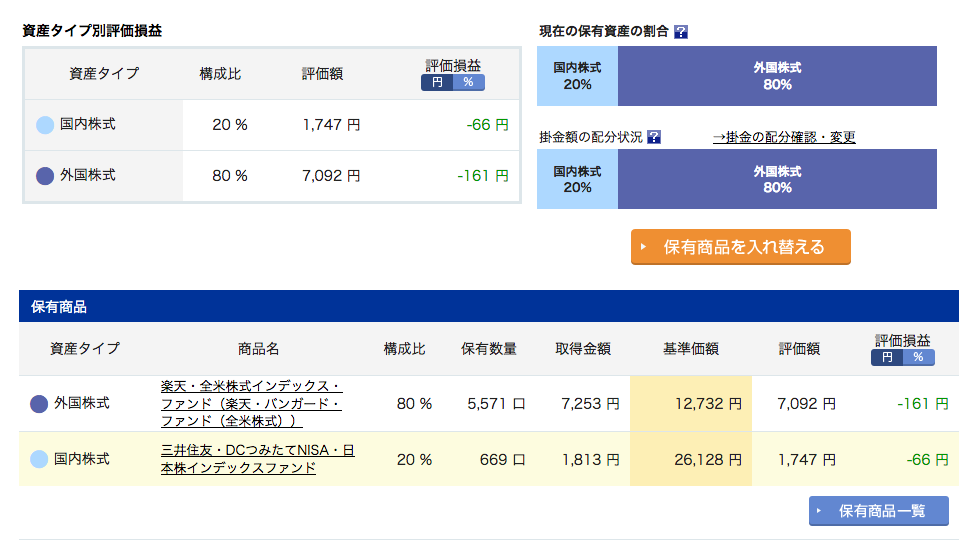Click 国内株式 segment in current holdings bar
The height and width of the screenshot is (553, 965).
(577, 76)
